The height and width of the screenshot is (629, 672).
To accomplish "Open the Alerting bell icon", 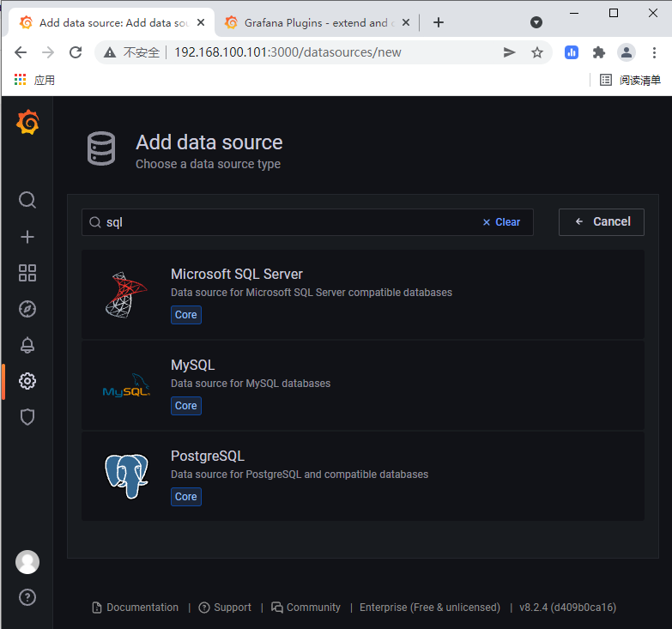I will [27, 345].
